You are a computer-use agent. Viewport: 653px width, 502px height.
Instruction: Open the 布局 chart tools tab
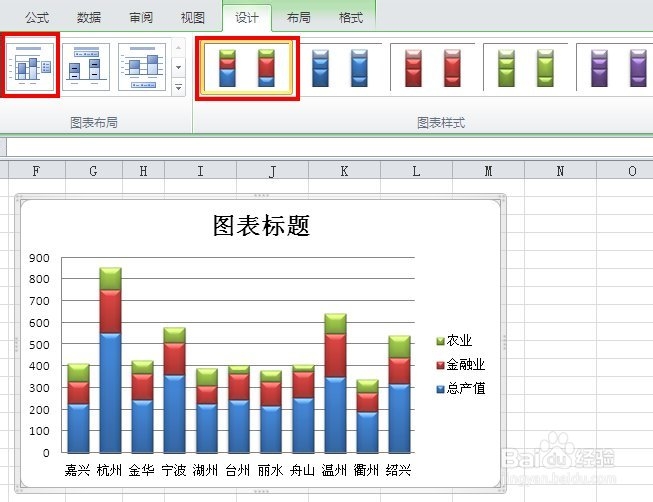299,18
